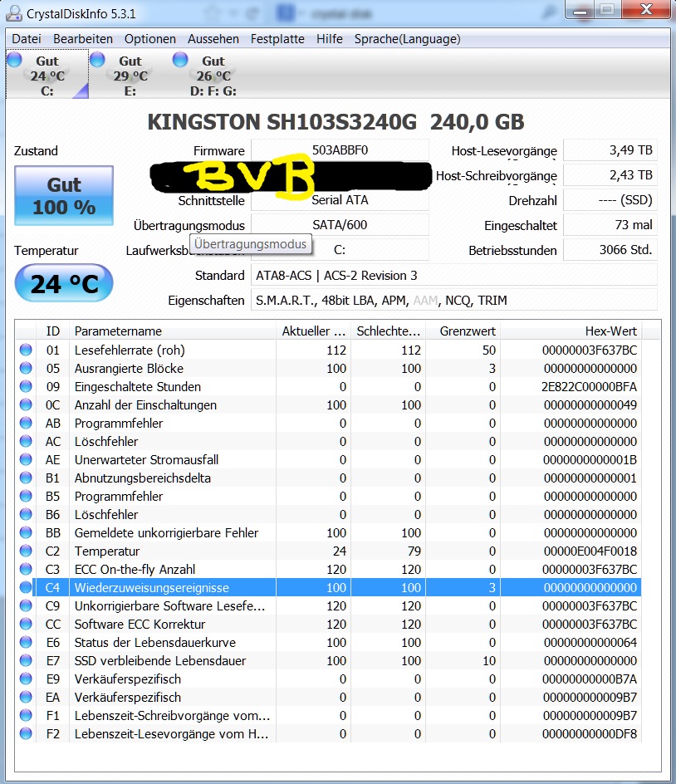Click status dot of Eingeschaltete Stunden row
Viewport: 676px width, 784px height.
26,386
